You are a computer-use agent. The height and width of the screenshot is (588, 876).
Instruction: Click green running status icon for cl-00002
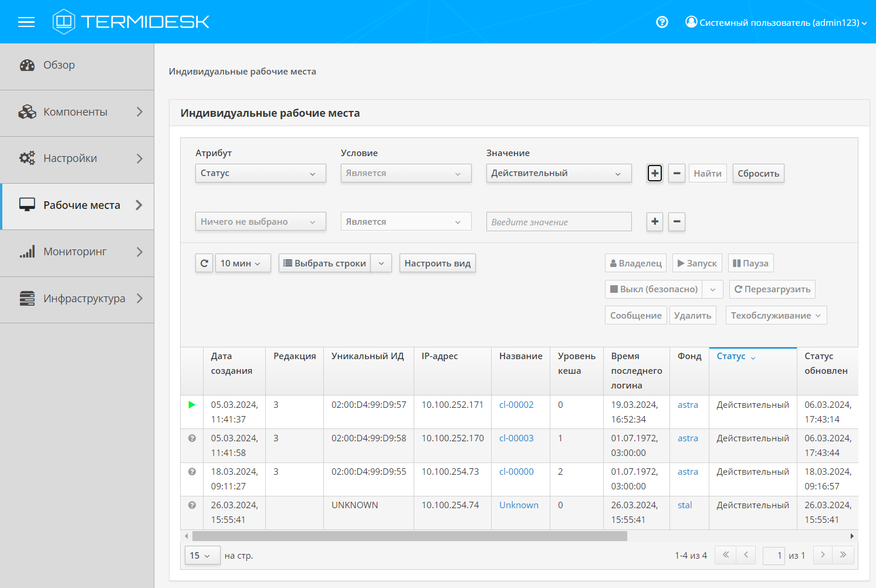[192, 405]
